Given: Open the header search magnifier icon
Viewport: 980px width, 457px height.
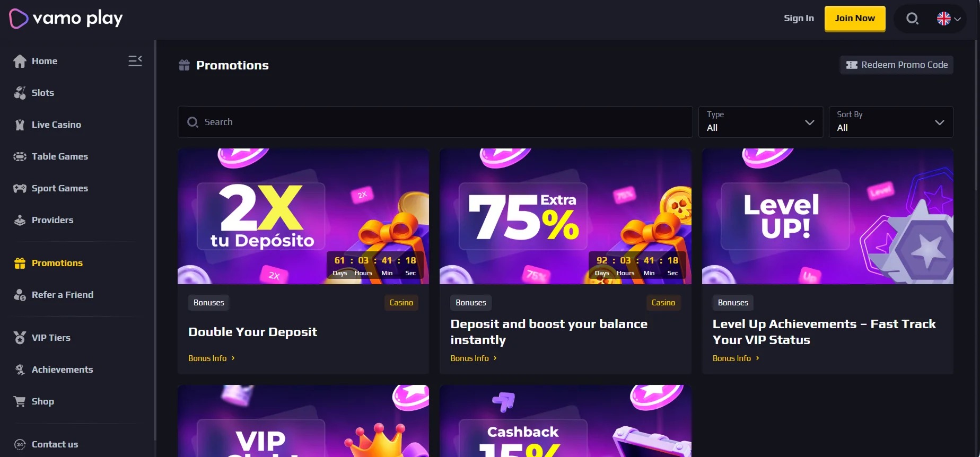Looking at the screenshot, I should pyautogui.click(x=912, y=19).
